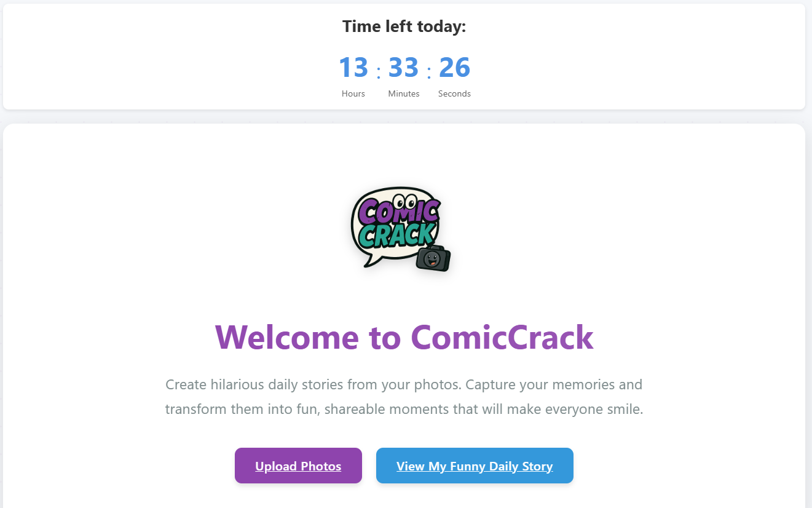The width and height of the screenshot is (812, 508).
Task: Click the "Create hilarious daily stories" text line
Action: click(404, 385)
